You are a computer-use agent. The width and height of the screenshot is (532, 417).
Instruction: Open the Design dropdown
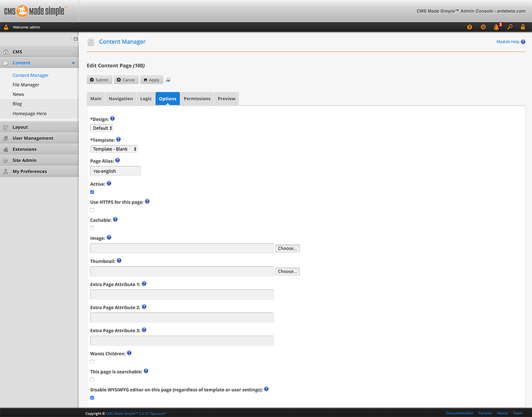pos(102,128)
